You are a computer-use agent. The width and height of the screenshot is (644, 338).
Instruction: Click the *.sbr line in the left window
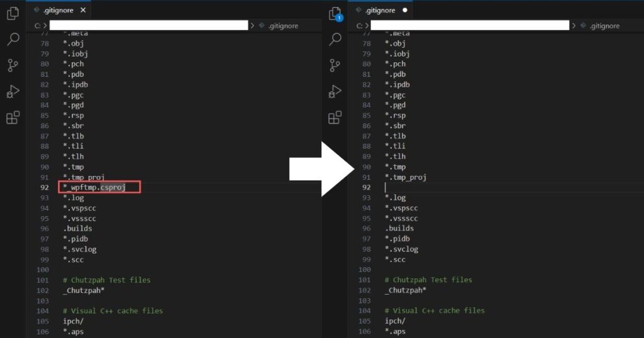(73, 126)
